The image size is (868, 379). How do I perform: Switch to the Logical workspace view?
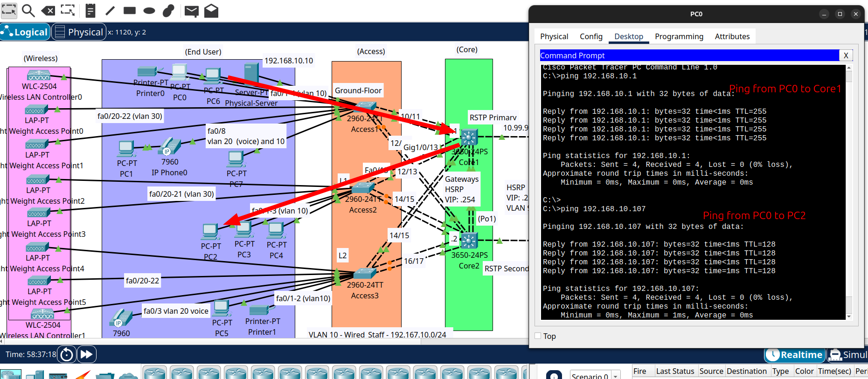tap(25, 32)
